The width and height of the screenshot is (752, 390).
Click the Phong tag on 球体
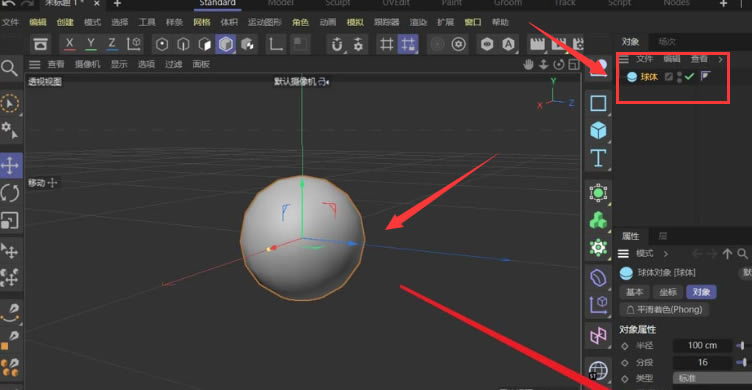point(705,76)
